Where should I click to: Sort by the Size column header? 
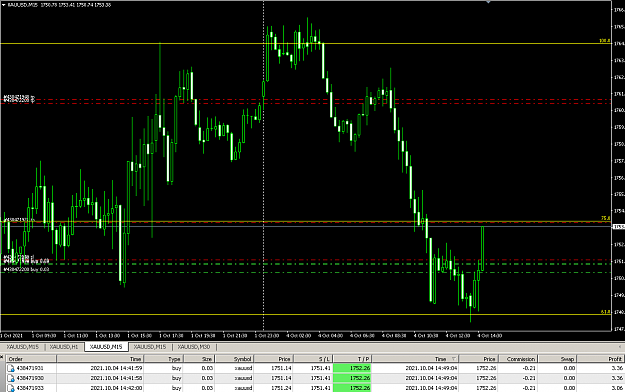pos(199,359)
